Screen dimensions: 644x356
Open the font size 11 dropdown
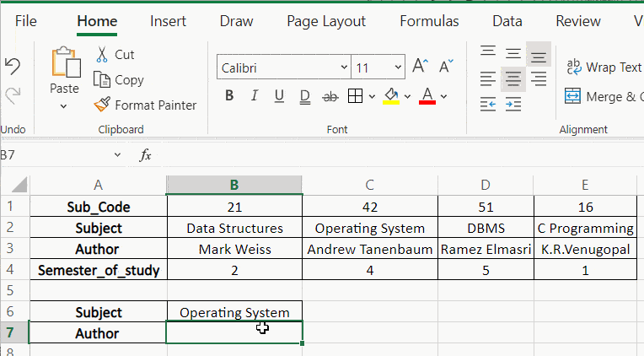click(398, 67)
